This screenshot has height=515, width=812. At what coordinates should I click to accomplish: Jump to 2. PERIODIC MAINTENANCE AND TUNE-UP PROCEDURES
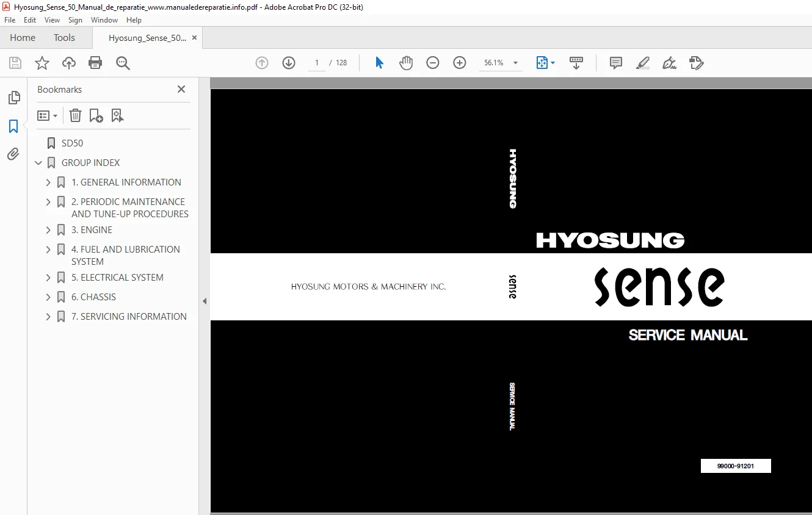130,208
